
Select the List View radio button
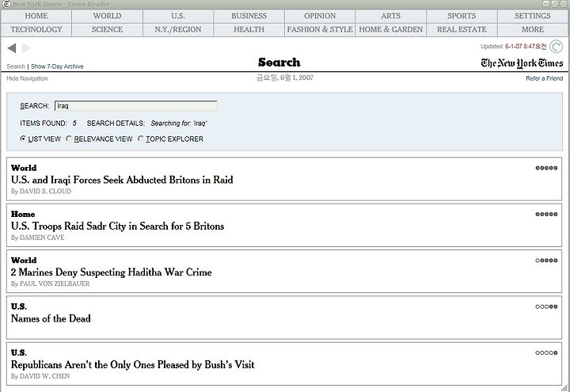23,139
